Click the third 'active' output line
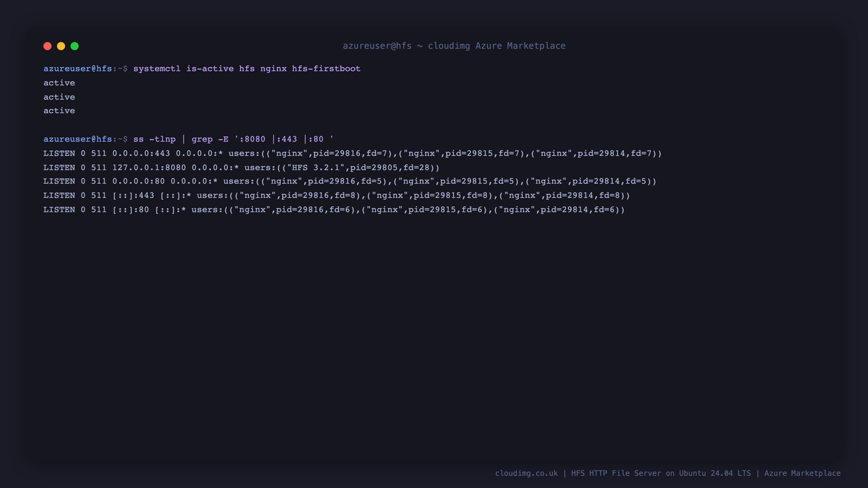 point(59,110)
